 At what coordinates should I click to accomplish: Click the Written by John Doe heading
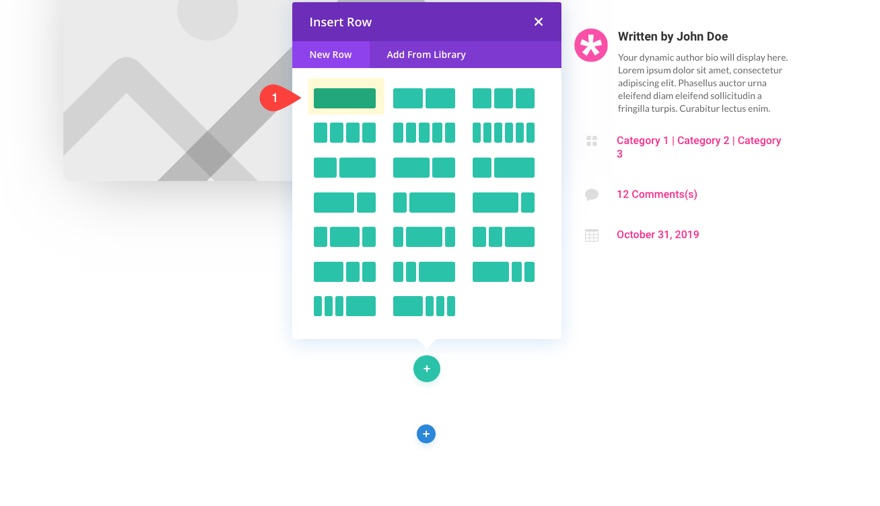click(673, 37)
